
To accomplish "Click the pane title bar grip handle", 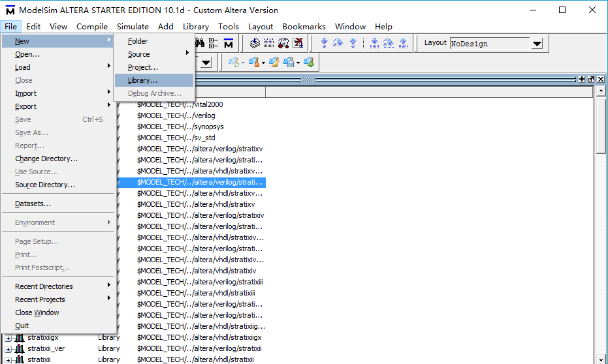I will 308,80.
